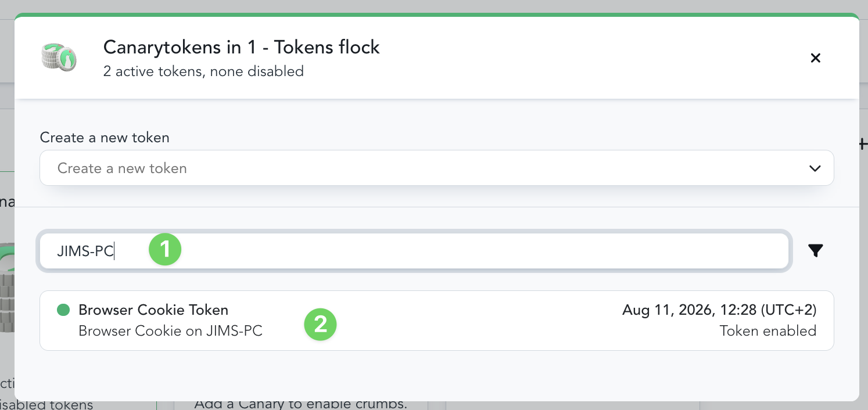Open the Create a new token combo box

click(436, 168)
